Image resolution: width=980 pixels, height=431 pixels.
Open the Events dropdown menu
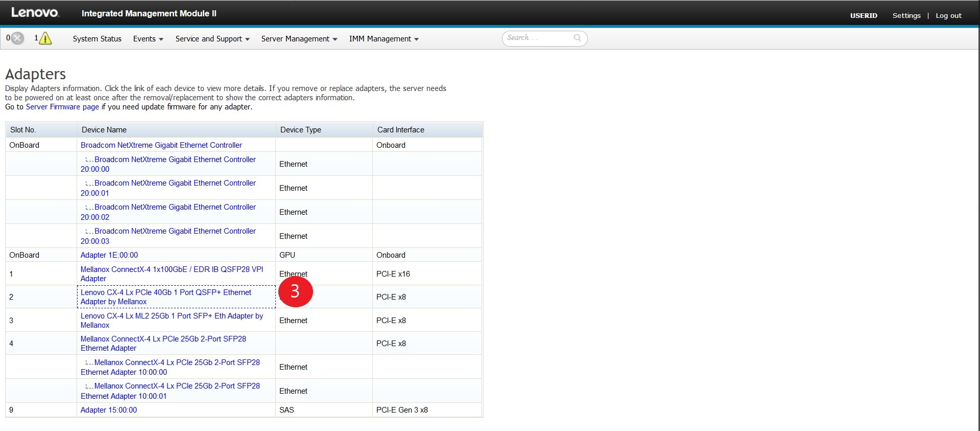[x=148, y=39]
